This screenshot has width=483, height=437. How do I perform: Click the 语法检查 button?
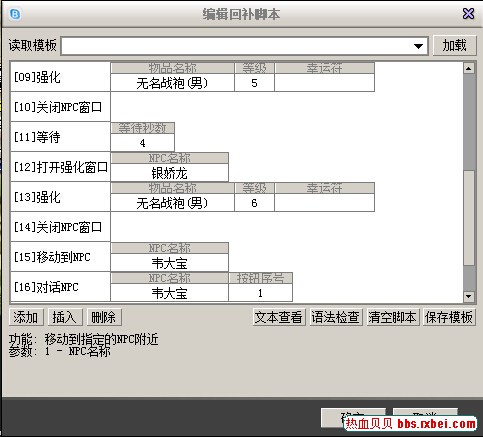(336, 317)
